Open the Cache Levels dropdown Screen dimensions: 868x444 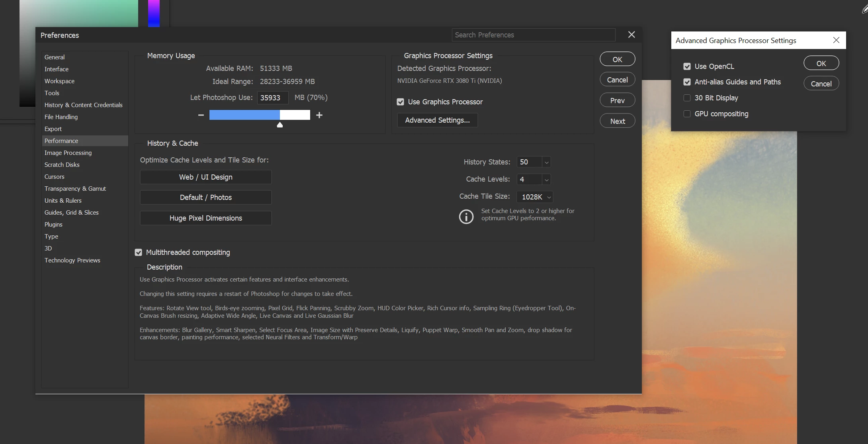tap(546, 180)
